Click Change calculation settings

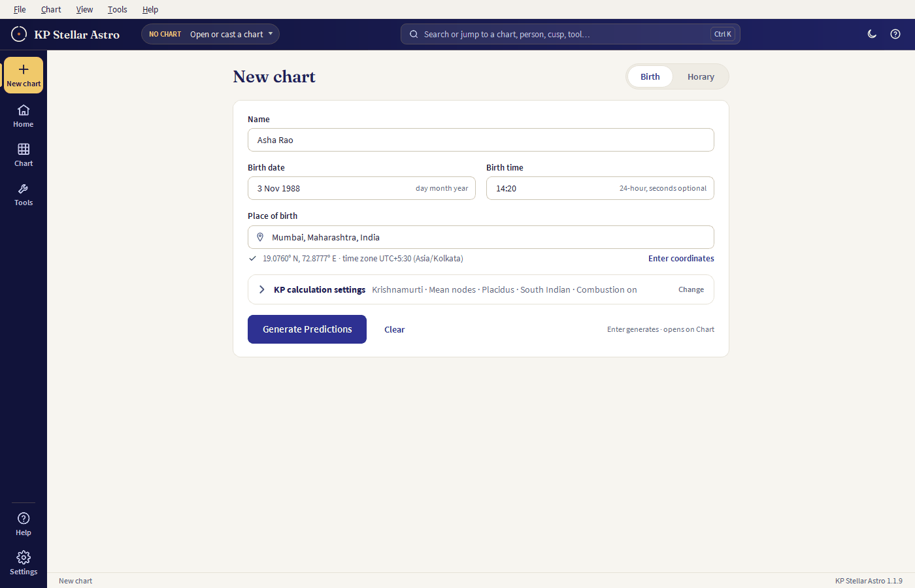(x=691, y=289)
